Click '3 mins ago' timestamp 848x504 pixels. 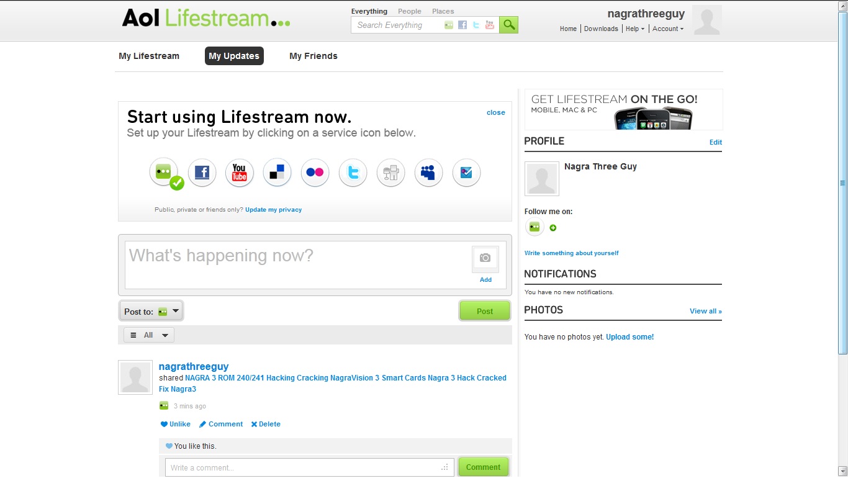tap(190, 406)
